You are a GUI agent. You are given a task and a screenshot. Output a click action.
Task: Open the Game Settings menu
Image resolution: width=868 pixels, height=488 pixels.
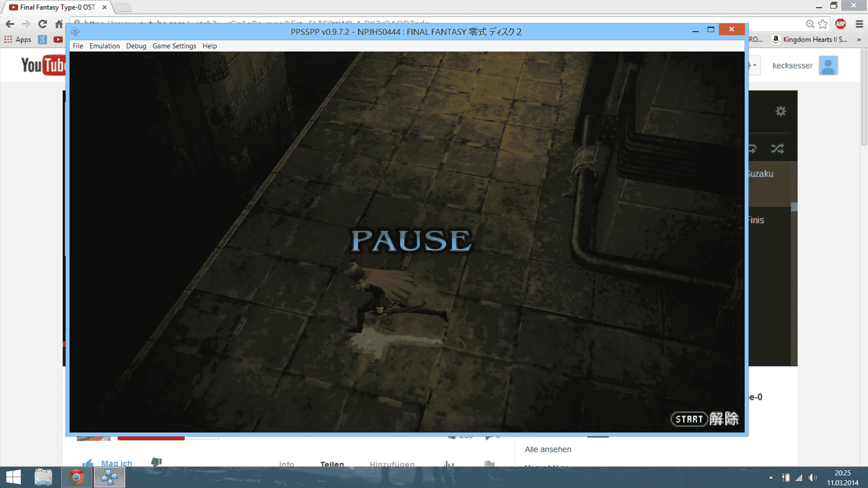[175, 46]
